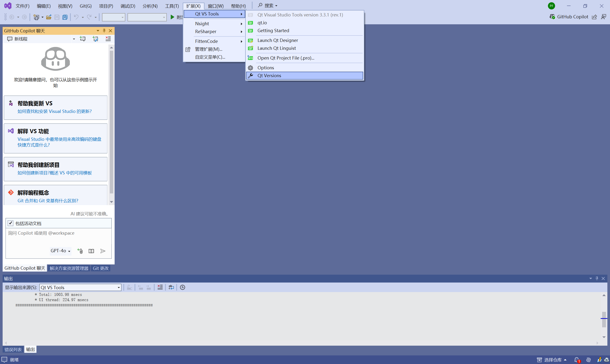Viewport: 610px width, 364px height.
Task: Open the new thread dropdown arrow
Action: [x=74, y=39]
